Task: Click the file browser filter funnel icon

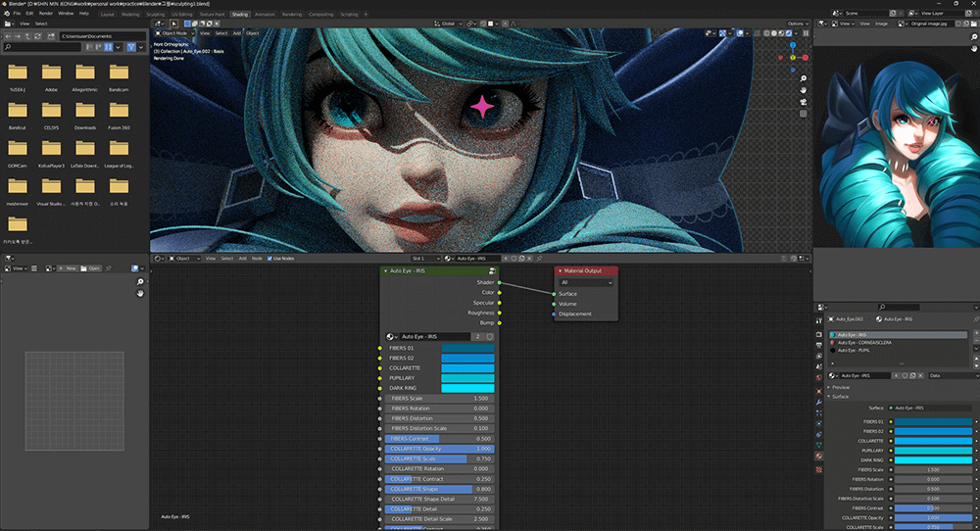Action: [x=131, y=47]
